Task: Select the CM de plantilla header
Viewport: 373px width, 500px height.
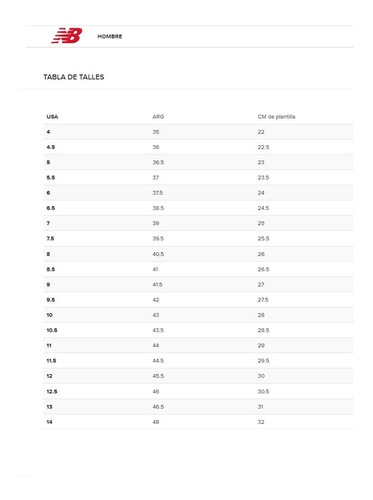Action: [276, 117]
